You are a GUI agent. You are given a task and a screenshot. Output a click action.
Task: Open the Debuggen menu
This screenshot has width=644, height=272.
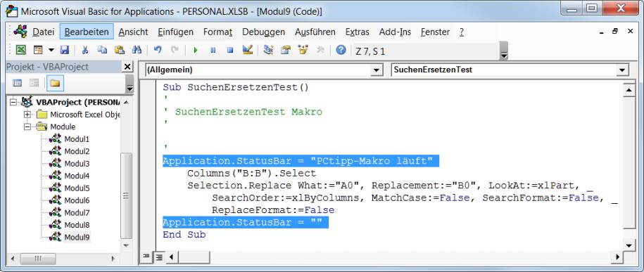point(263,32)
